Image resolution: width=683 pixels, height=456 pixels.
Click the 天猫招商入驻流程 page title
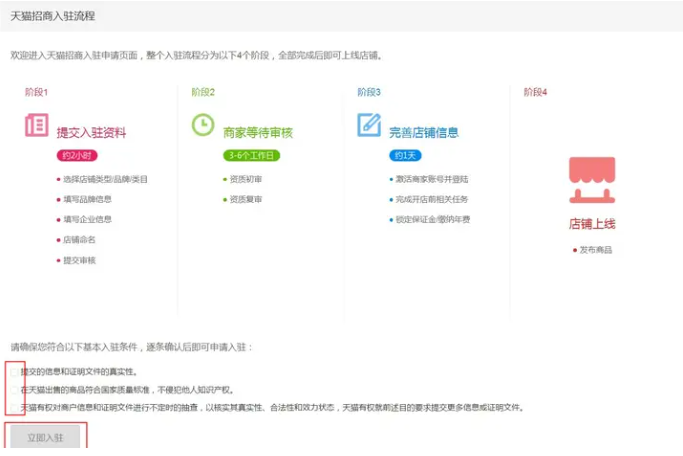pos(53,16)
